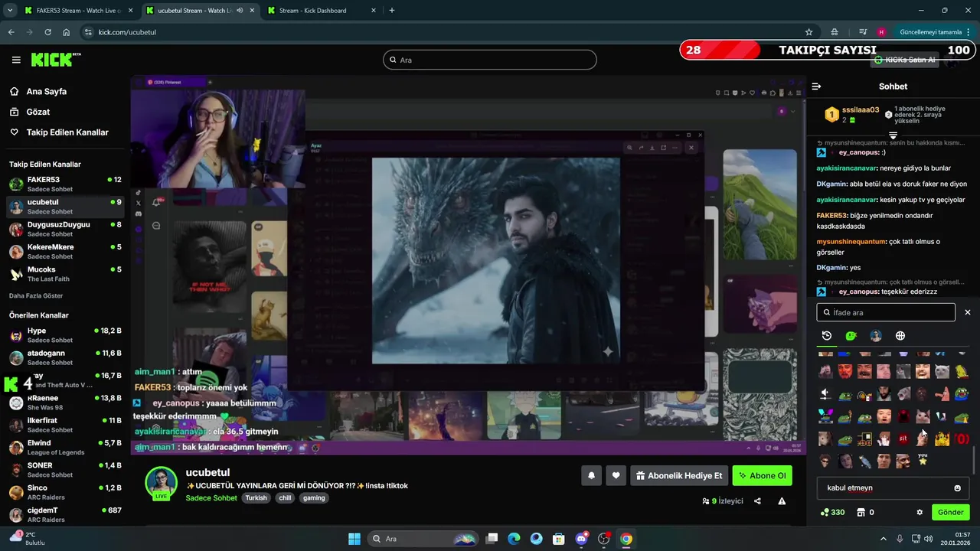The image size is (980, 551).
Task: Focus the Ara search box at top
Action: pyautogui.click(x=490, y=60)
